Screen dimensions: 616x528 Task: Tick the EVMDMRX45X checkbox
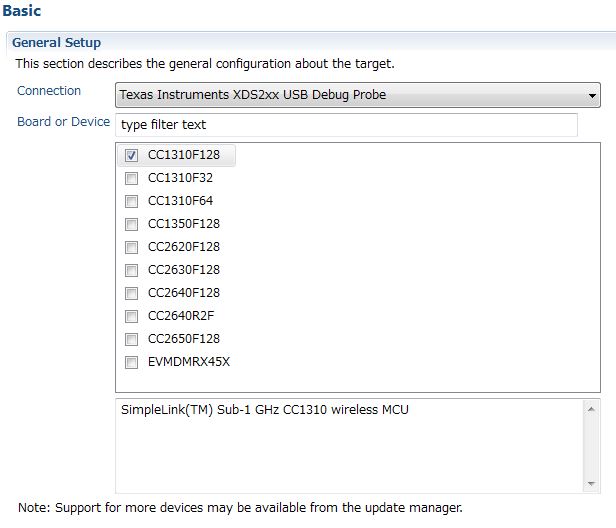point(131,362)
